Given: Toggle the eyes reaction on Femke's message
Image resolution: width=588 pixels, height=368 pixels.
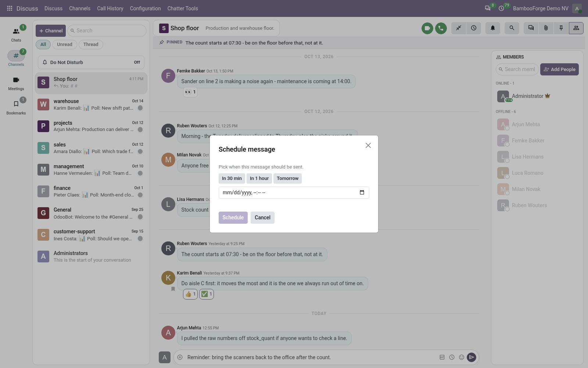Looking at the screenshot, I should [190, 92].
